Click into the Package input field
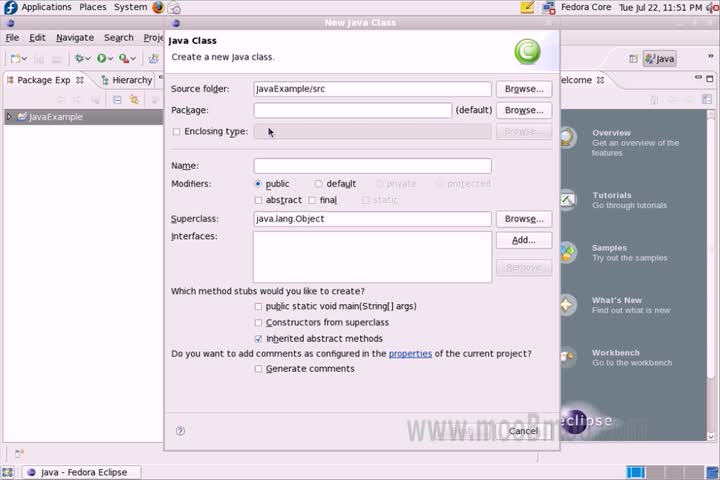720x480 pixels. click(x=353, y=110)
